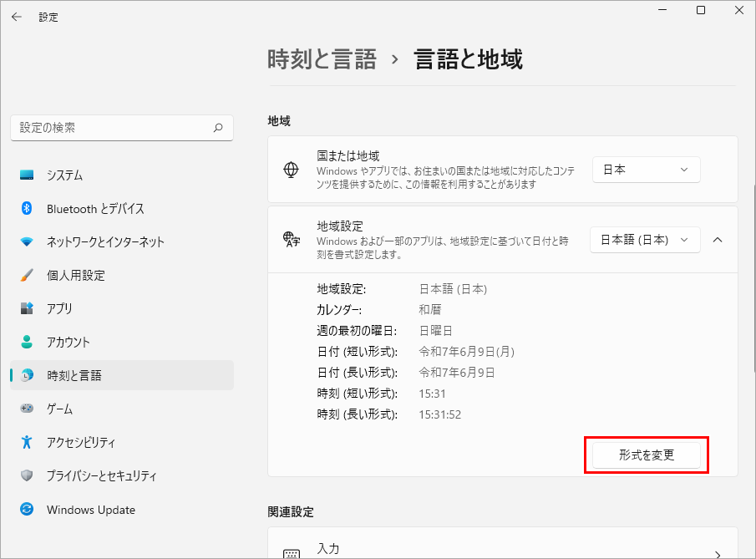Click the network wifi icon

click(27, 241)
